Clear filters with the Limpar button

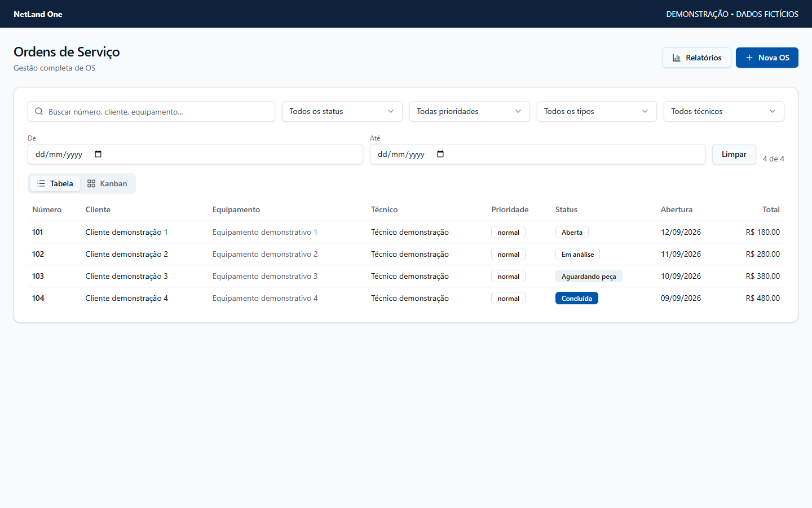[734, 154]
